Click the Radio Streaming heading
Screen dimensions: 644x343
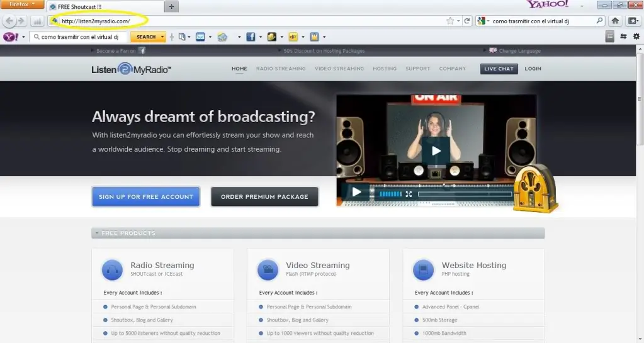tap(162, 266)
